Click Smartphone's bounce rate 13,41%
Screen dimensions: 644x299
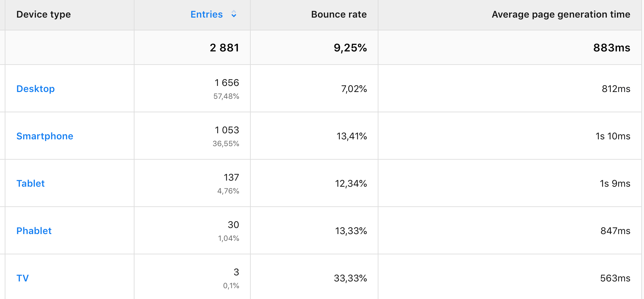[x=351, y=136]
